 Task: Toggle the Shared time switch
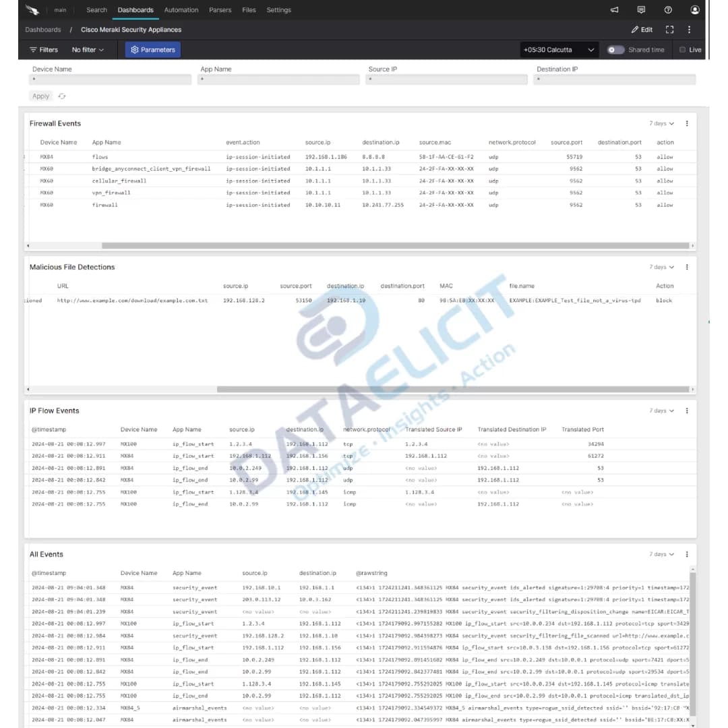[x=615, y=49]
